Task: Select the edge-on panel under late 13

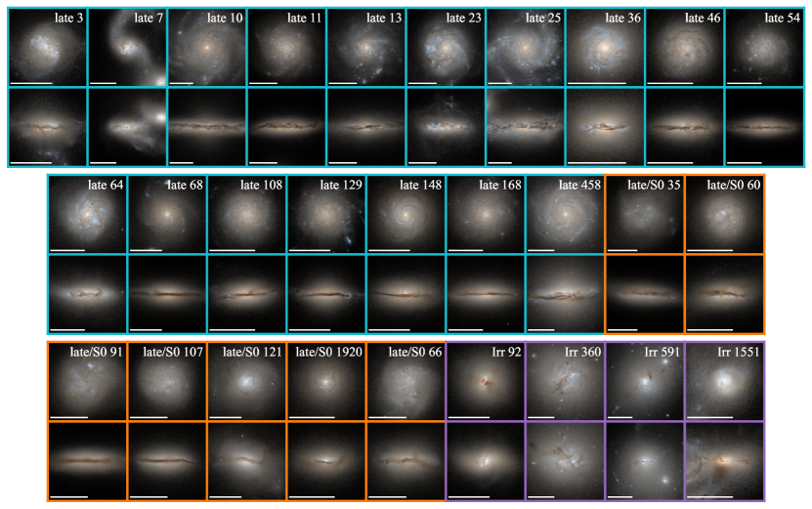Action: coord(366,127)
